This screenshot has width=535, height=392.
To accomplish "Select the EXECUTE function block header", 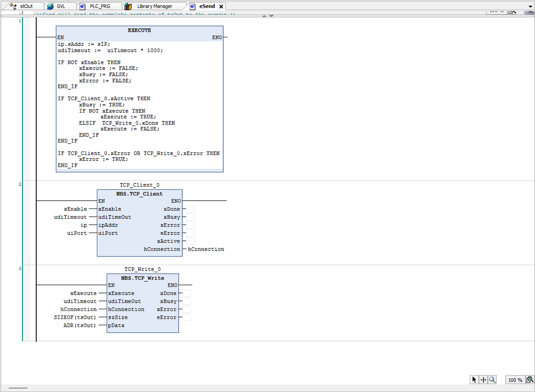I will click(x=139, y=30).
